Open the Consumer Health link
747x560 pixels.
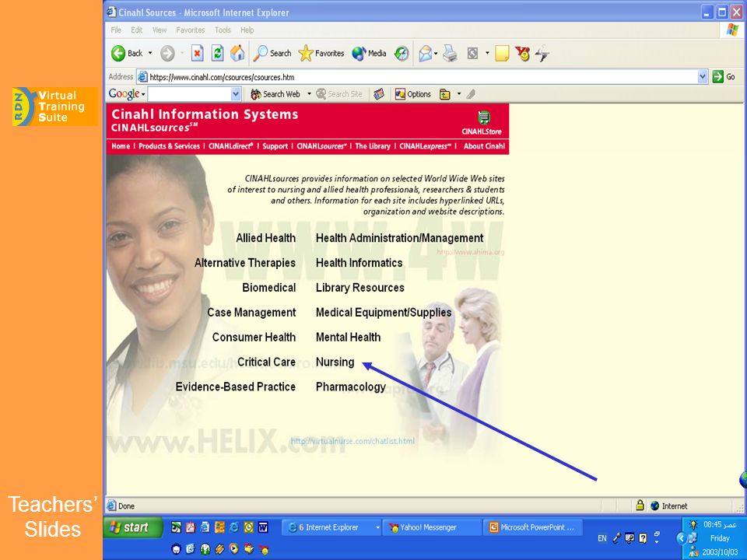[254, 337]
